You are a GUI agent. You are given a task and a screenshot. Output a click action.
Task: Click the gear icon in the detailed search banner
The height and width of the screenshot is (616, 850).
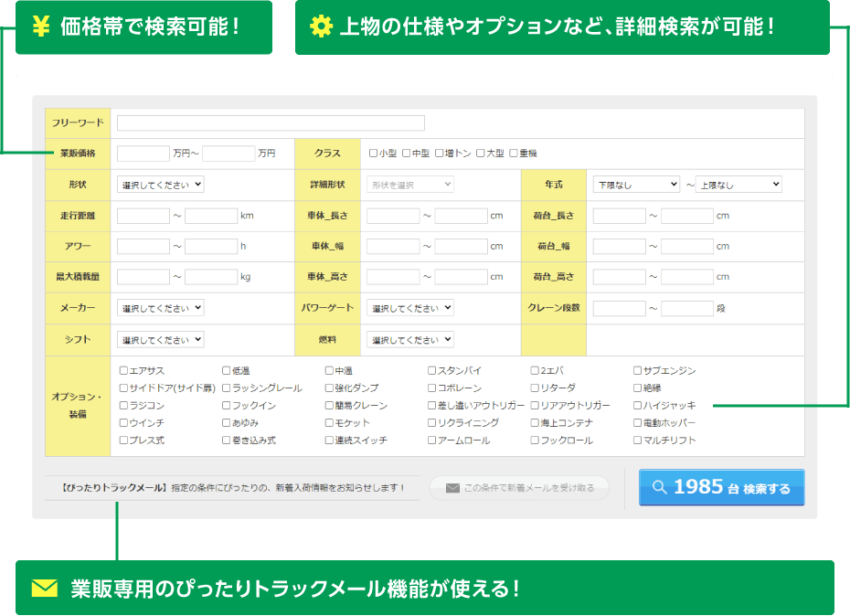point(321,27)
